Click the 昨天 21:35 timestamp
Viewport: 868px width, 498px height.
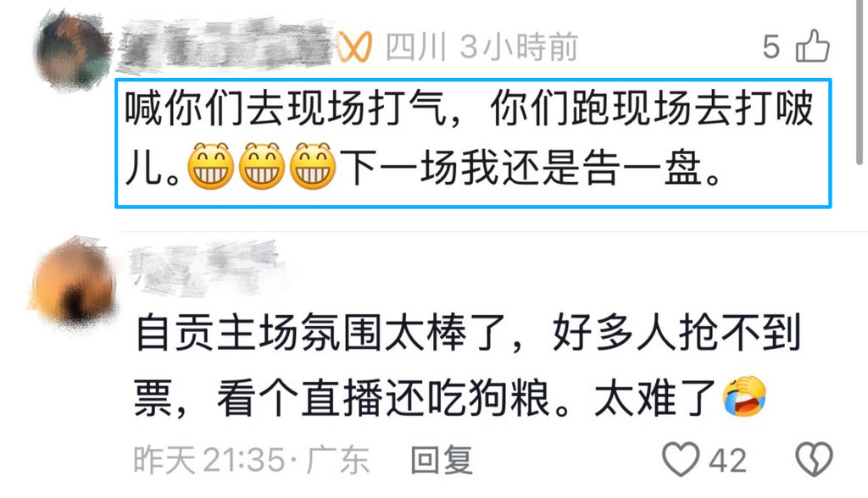click(209, 461)
